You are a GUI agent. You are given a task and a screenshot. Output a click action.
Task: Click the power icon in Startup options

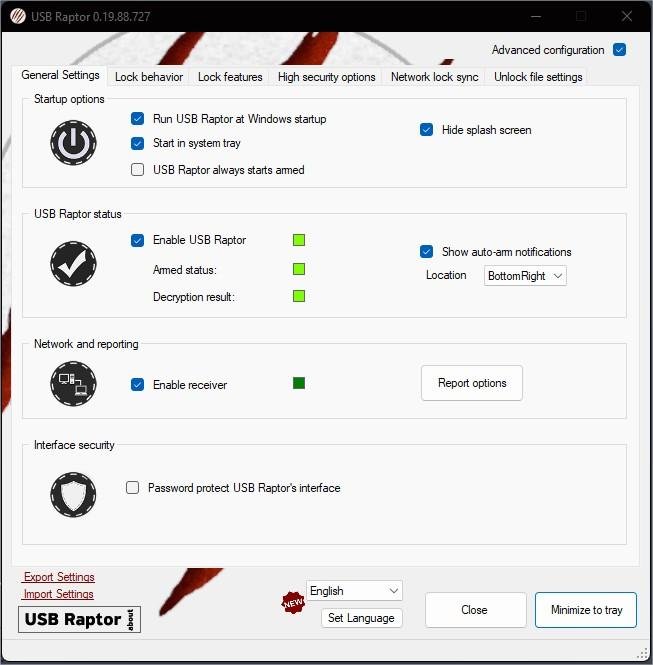[73, 143]
